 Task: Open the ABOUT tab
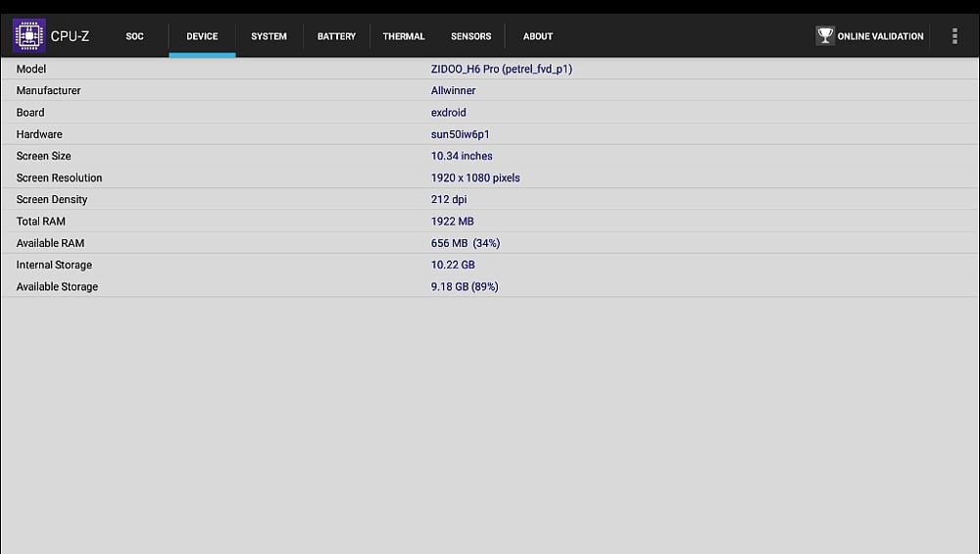[537, 36]
